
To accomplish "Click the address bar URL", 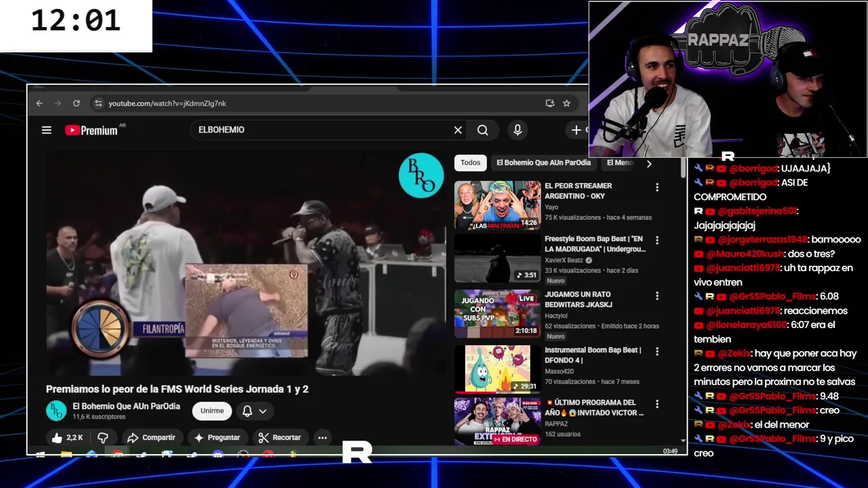I will 167,104.
